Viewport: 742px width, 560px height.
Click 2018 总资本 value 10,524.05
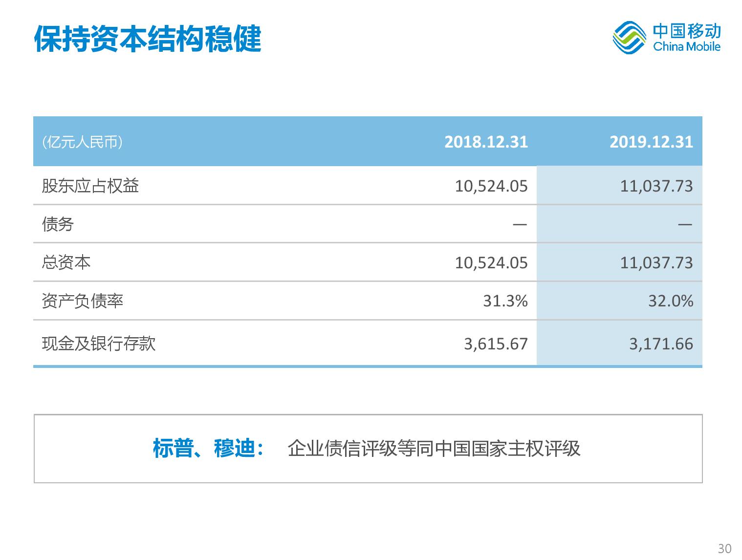(491, 263)
